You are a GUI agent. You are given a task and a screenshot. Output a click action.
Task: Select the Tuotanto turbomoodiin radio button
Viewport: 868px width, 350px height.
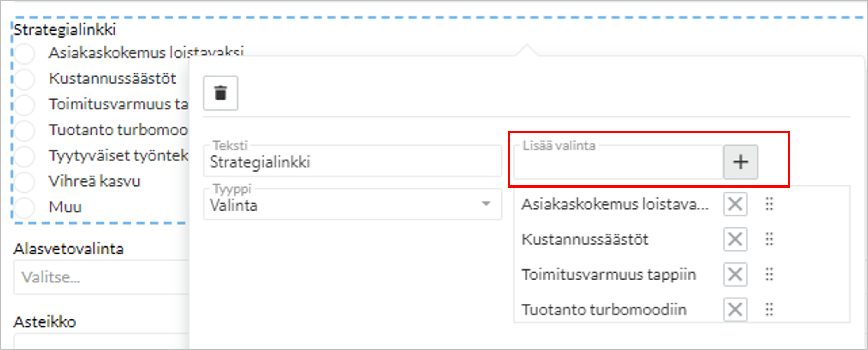pyautogui.click(x=24, y=130)
